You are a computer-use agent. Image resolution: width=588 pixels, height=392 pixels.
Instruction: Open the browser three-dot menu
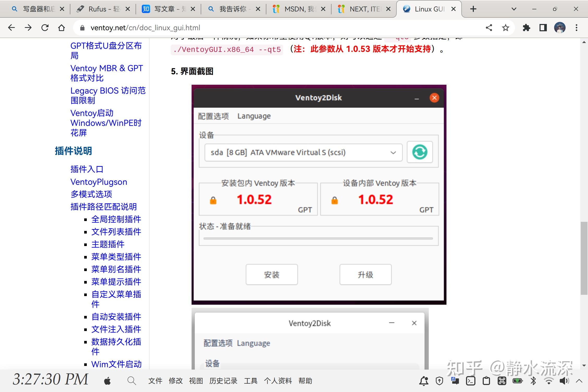[x=577, y=28]
